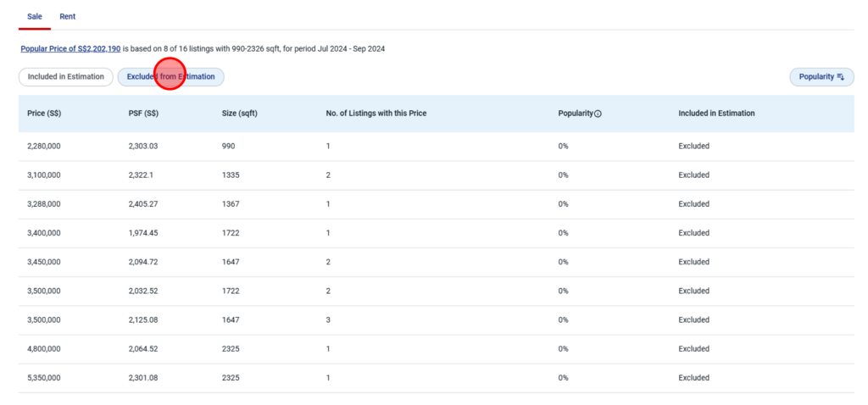868x405 pixels.
Task: Switch to the Rent tab
Action: (68, 16)
